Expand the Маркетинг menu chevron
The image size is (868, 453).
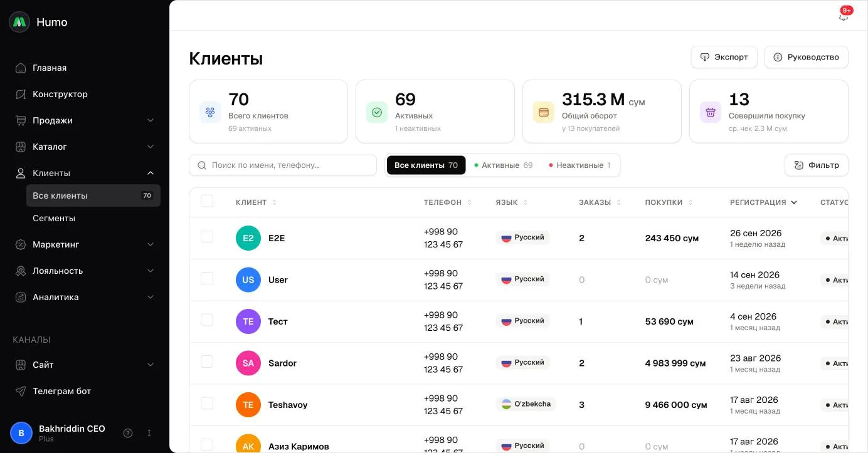(151, 244)
